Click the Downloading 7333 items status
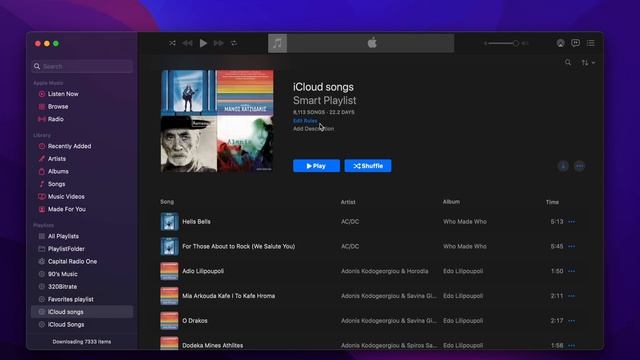 click(82, 342)
